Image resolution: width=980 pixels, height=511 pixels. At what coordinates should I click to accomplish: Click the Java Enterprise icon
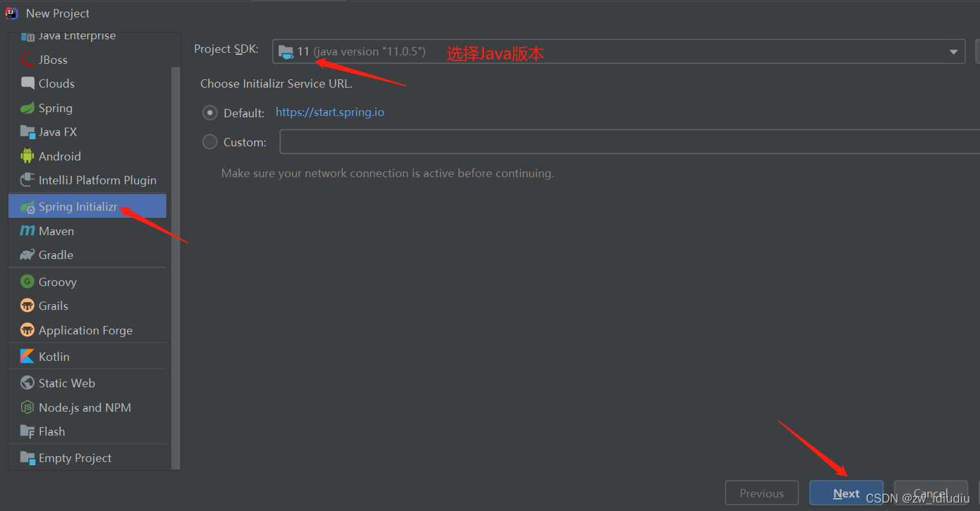pos(28,37)
